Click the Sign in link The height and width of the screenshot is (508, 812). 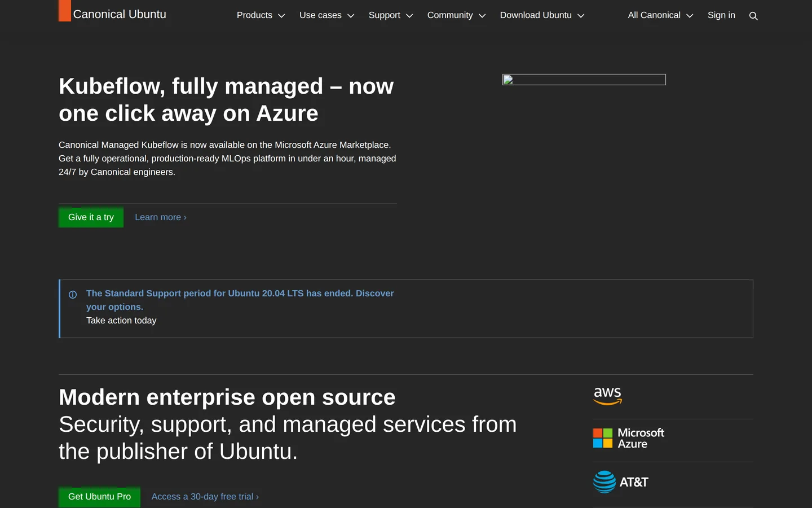click(x=721, y=15)
